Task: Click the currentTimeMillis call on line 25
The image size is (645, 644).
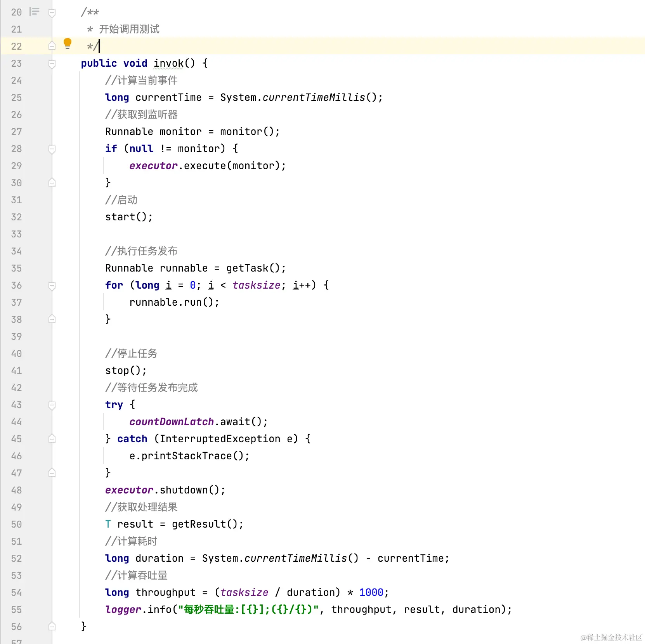Action: click(314, 97)
